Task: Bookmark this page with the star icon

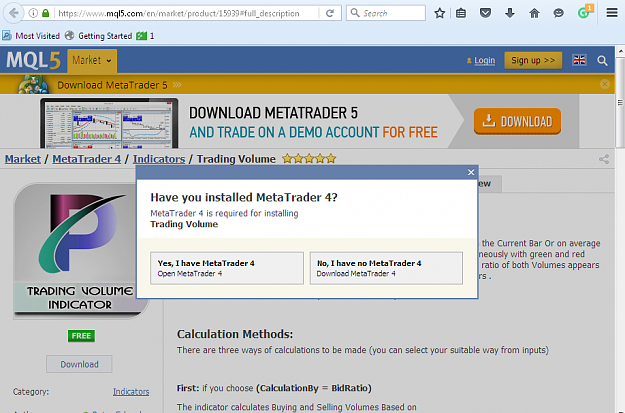Action: click(440, 13)
